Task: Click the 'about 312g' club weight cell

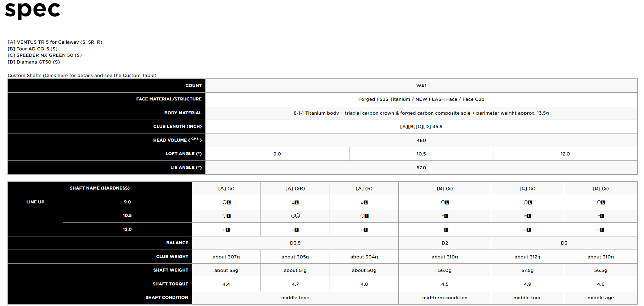Action: [527, 257]
